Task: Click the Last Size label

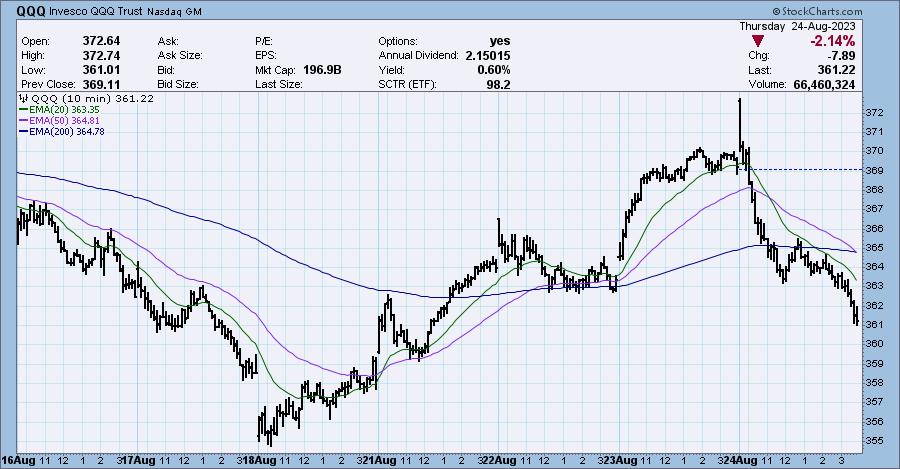Action: (x=278, y=84)
